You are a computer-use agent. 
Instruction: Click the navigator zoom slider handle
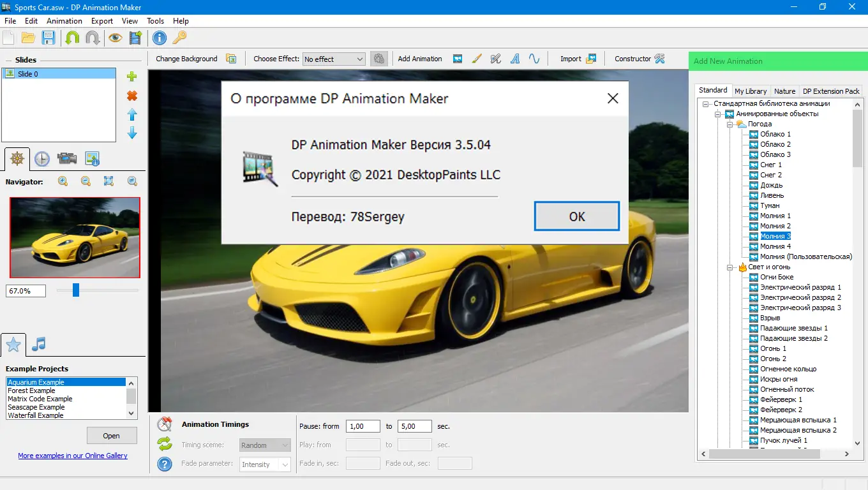(76, 290)
